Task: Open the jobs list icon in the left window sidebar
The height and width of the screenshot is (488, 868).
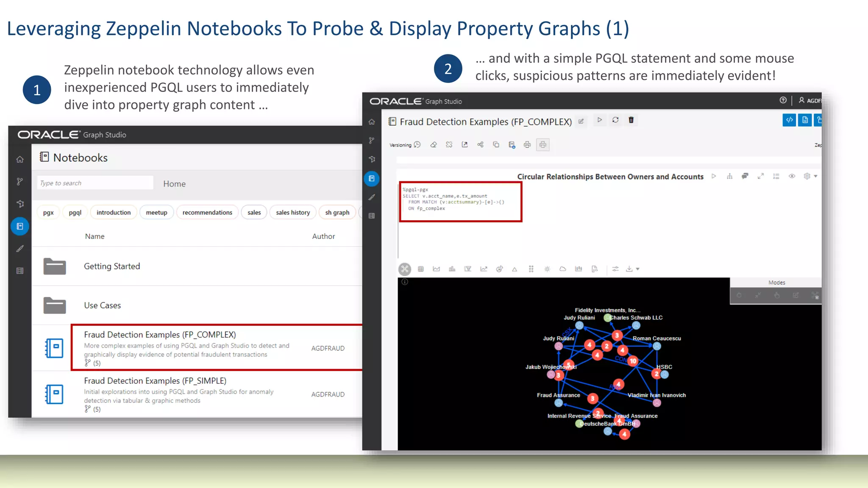Action: coord(20,271)
